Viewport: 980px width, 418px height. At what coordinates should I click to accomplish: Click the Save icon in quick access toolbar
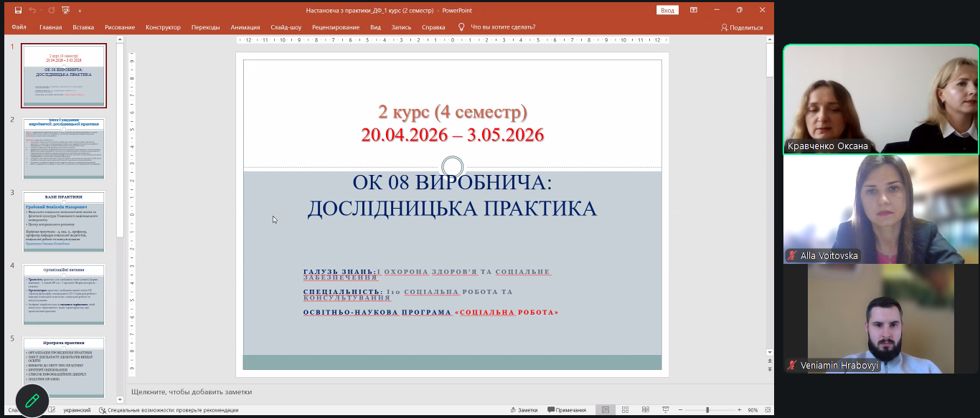(x=18, y=10)
